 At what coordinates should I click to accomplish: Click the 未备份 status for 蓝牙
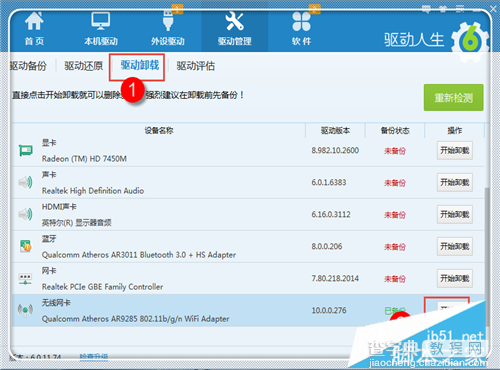(395, 247)
